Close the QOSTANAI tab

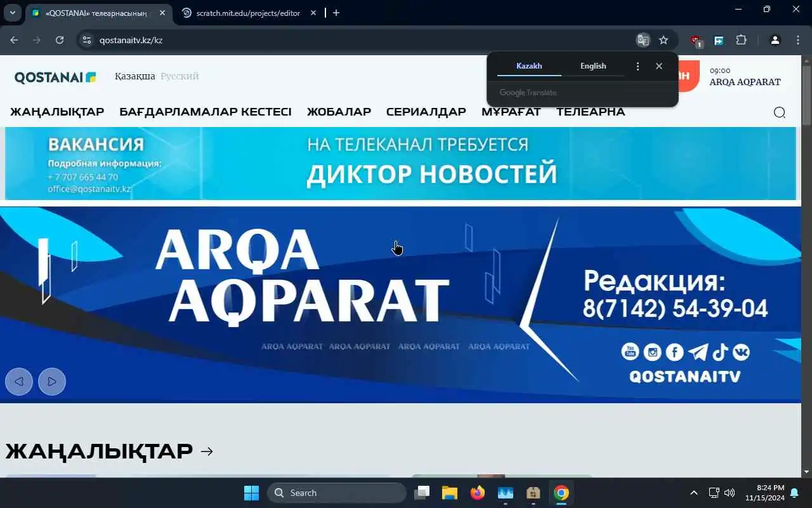162,13
